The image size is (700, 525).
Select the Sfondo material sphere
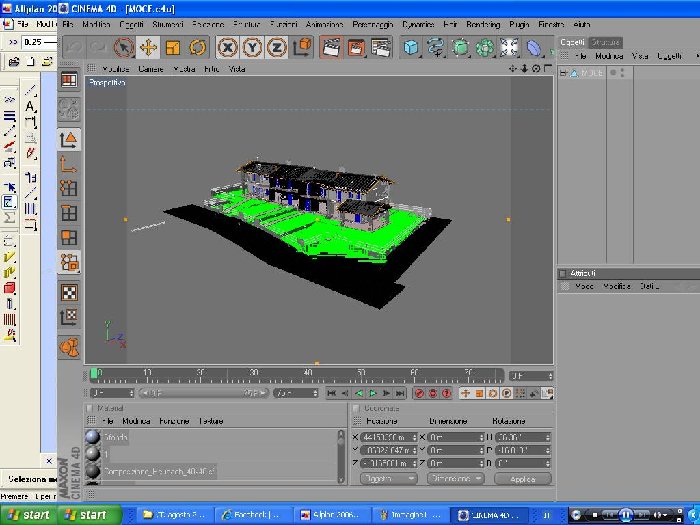92,437
